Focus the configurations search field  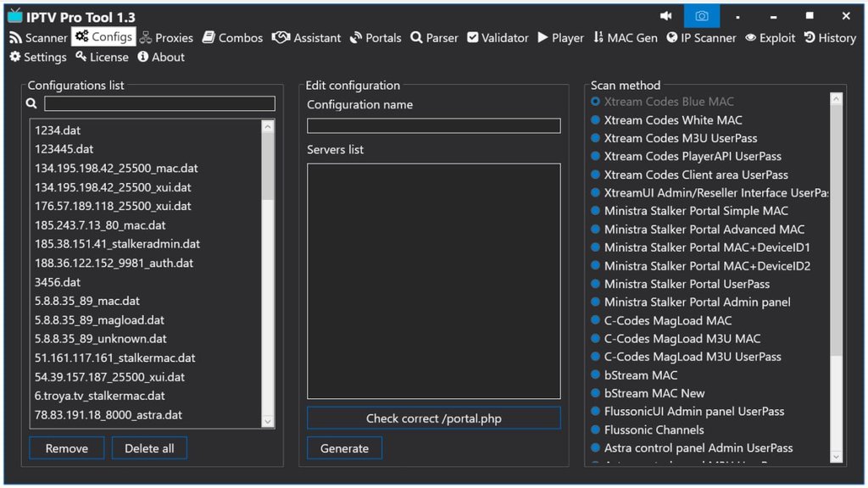point(159,103)
